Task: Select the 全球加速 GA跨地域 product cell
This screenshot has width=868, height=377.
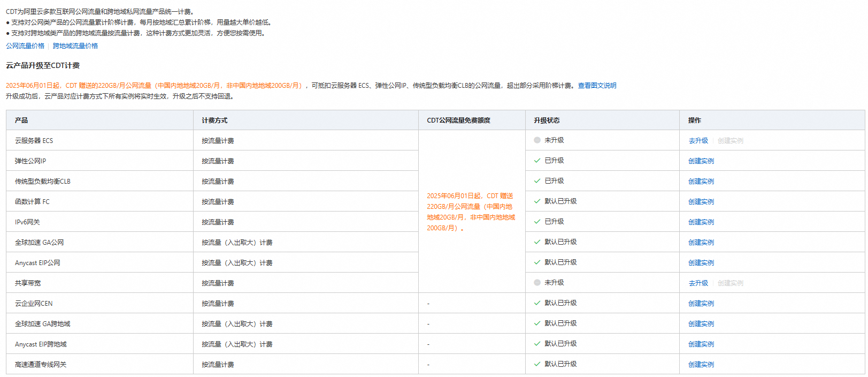Action: pyautogui.click(x=99, y=324)
